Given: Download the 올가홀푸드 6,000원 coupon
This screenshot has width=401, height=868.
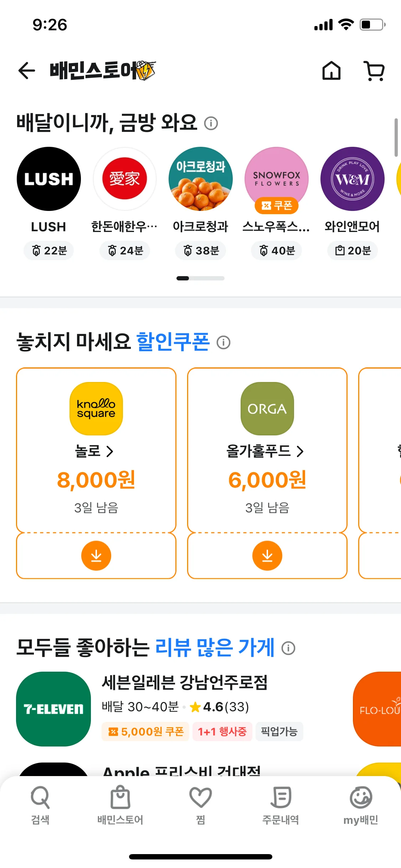Looking at the screenshot, I should (267, 556).
